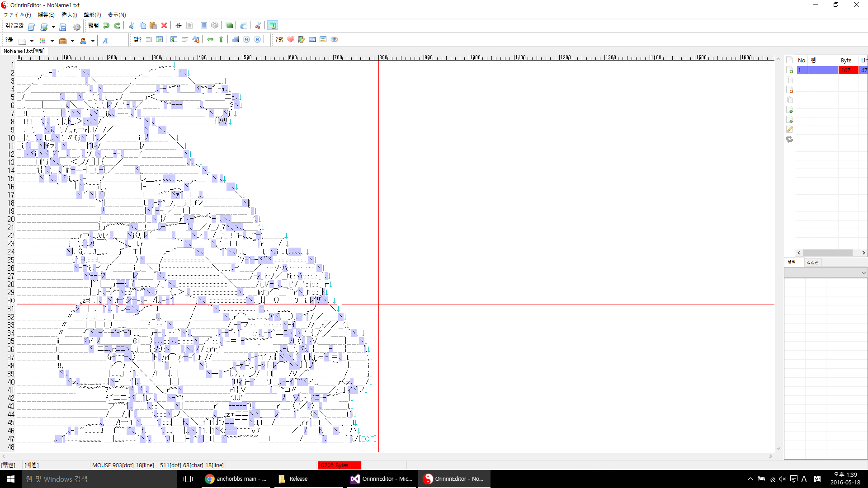
Task: Open the 編集(E) menu
Action: click(46, 15)
